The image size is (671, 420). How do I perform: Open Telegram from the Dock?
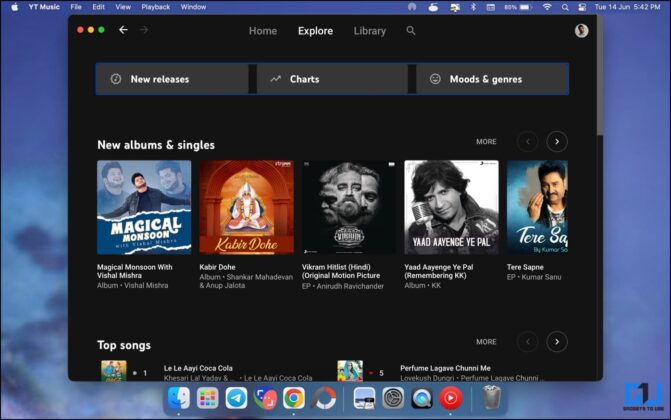pyautogui.click(x=236, y=398)
